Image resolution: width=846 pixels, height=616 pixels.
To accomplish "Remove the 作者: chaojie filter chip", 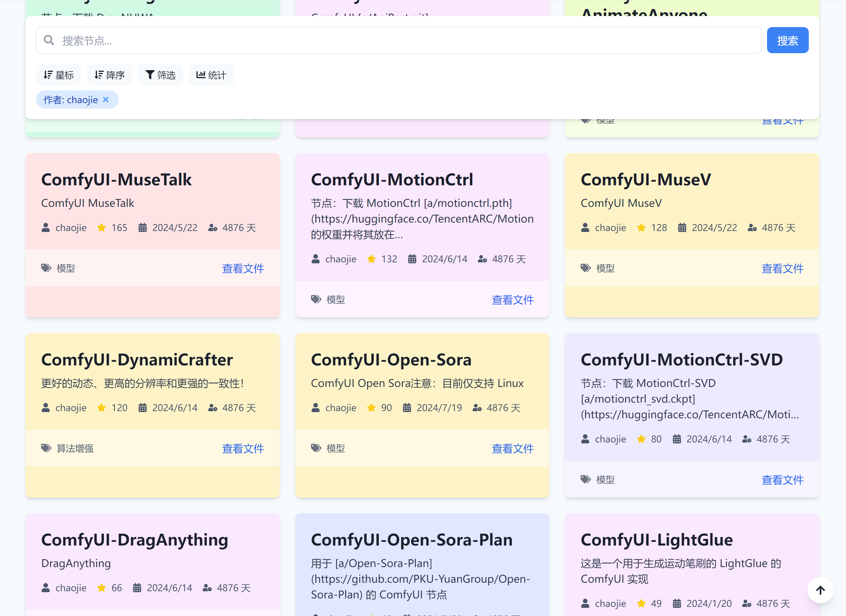I will (106, 100).
